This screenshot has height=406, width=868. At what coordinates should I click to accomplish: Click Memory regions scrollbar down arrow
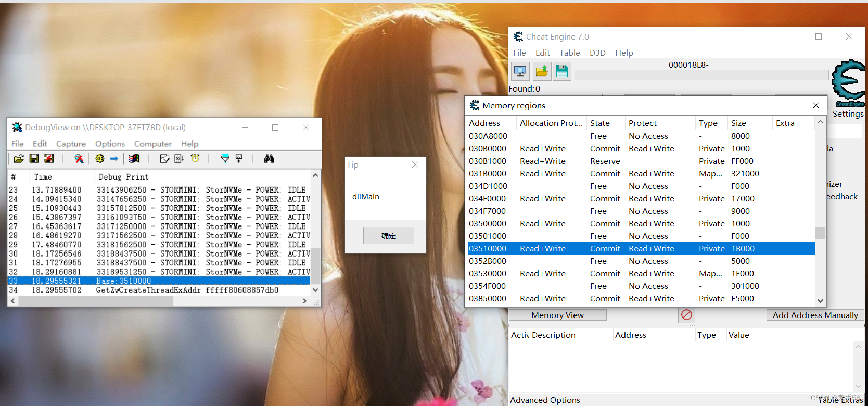pos(820,301)
